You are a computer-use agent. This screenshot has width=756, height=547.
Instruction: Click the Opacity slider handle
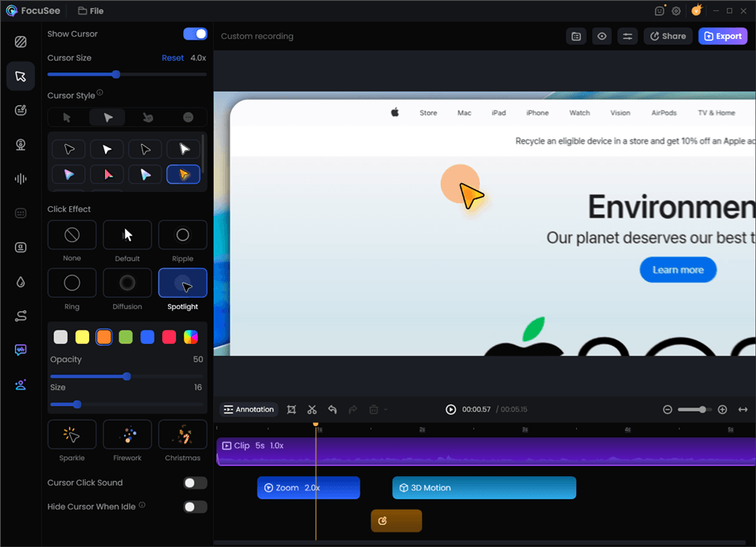[127, 377]
